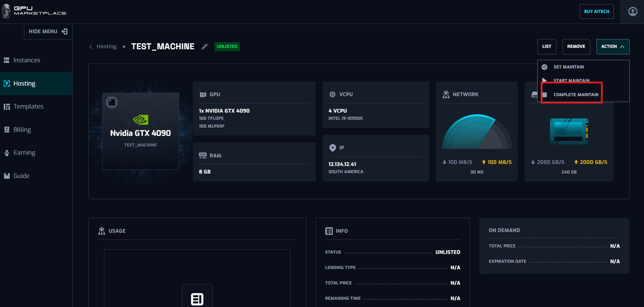This screenshot has width=644, height=307.
Task: Open the user profile avatar icon
Action: click(633, 12)
